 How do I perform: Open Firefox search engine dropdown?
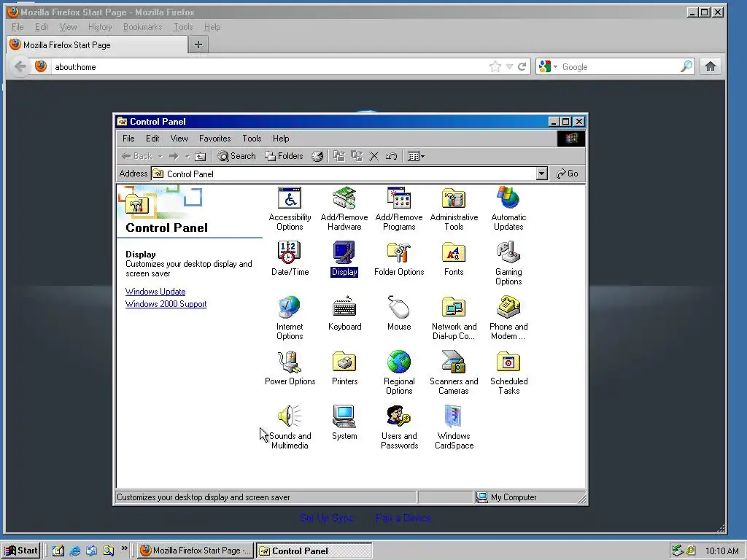click(555, 66)
